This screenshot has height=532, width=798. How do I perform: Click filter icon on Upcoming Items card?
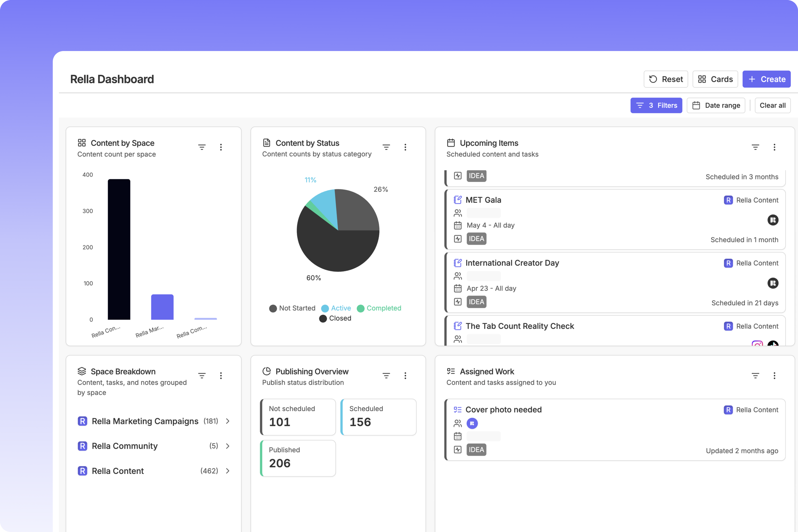[x=755, y=147]
